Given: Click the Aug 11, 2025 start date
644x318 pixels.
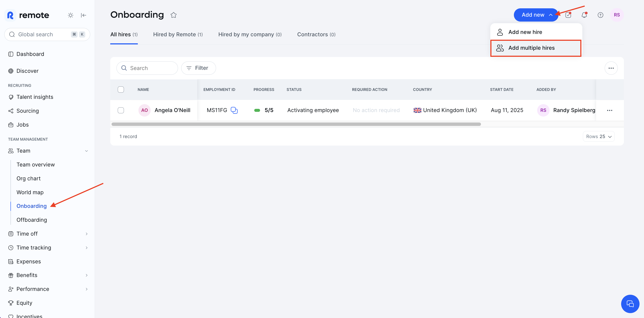Looking at the screenshot, I should pyautogui.click(x=507, y=110).
